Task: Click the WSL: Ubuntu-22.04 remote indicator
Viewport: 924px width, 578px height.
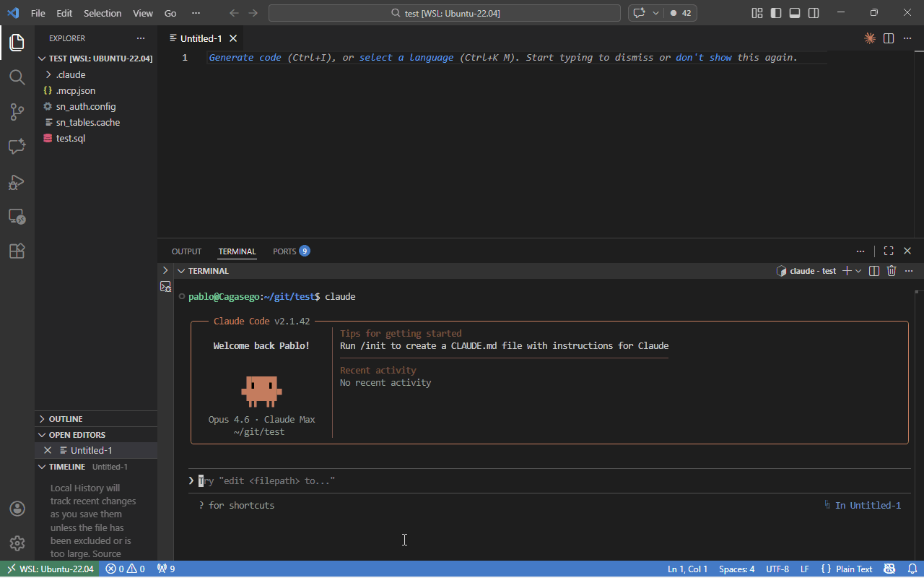Action: pyautogui.click(x=51, y=569)
